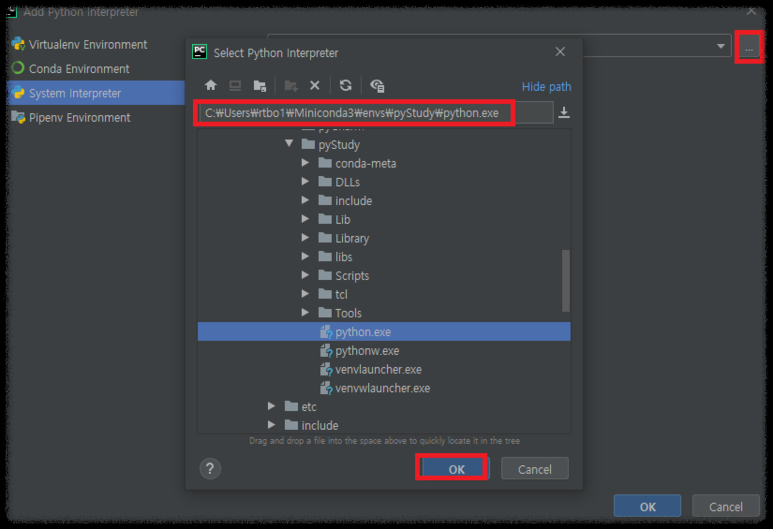Collapse the pyStudy folder
This screenshot has height=529, width=773.
pos(289,143)
